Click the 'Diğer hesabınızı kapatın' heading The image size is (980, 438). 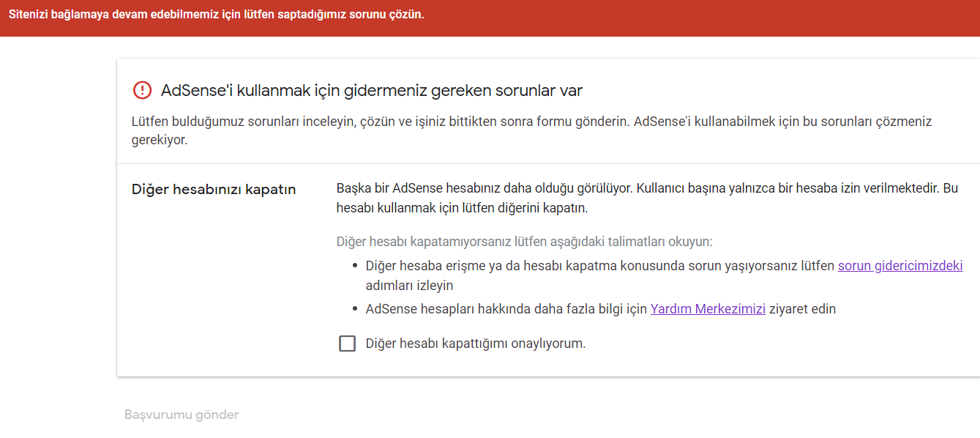214,190
